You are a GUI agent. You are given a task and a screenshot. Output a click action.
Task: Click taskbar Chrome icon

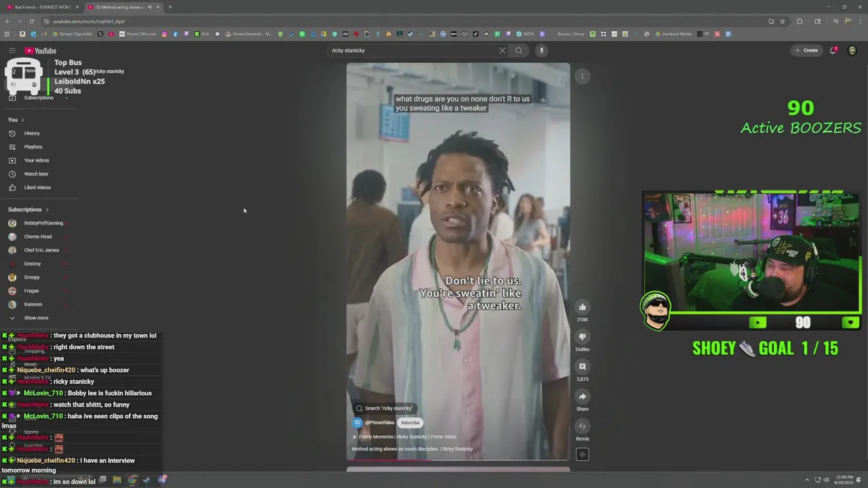(x=132, y=480)
